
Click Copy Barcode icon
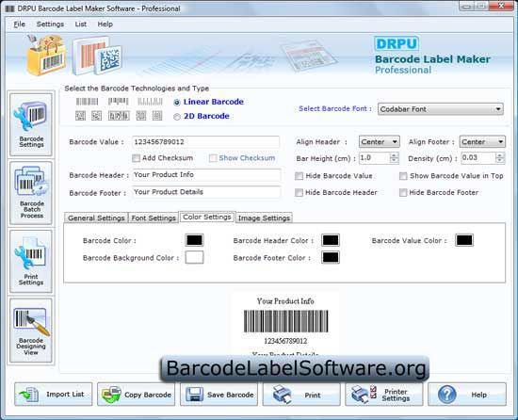click(x=111, y=395)
